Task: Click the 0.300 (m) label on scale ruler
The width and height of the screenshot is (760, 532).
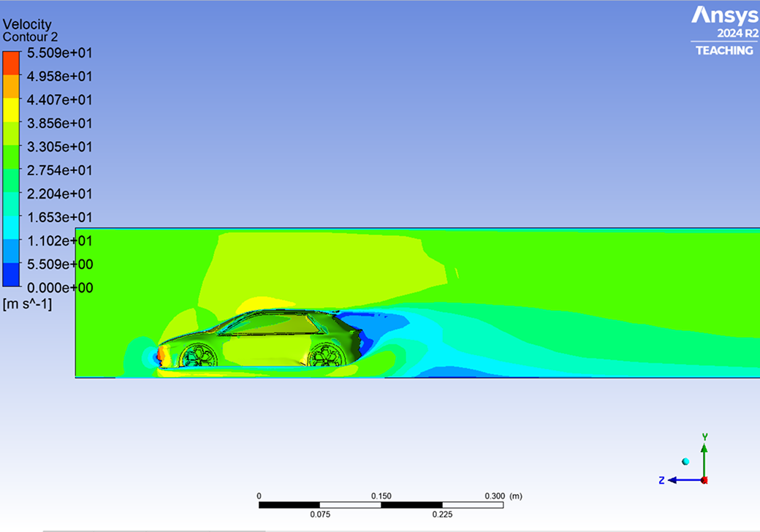Action: [503, 496]
